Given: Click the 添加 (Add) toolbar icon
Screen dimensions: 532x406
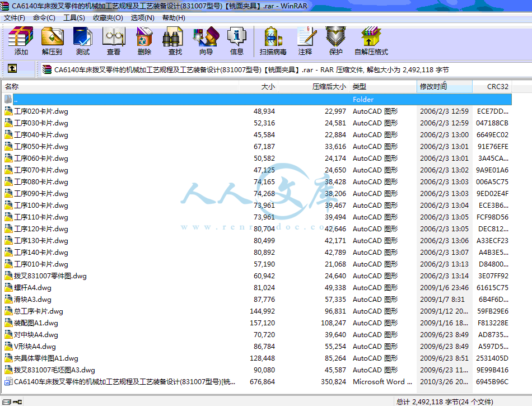Looking at the screenshot, I should [x=21, y=36].
